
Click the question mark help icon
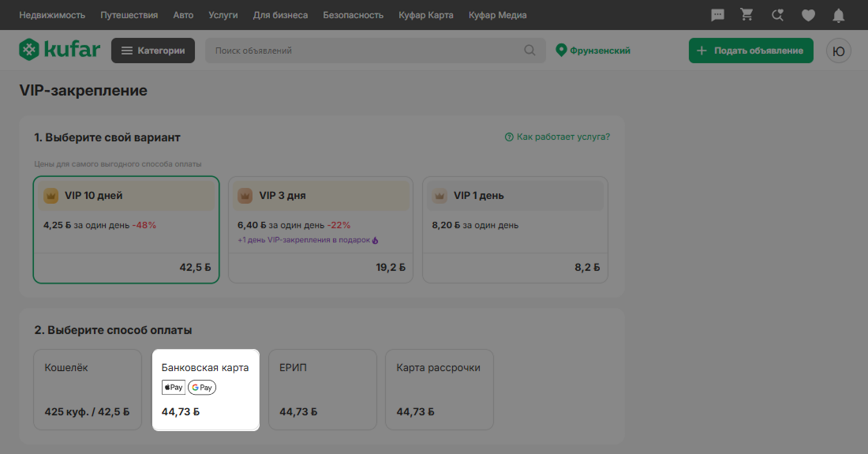tap(509, 137)
